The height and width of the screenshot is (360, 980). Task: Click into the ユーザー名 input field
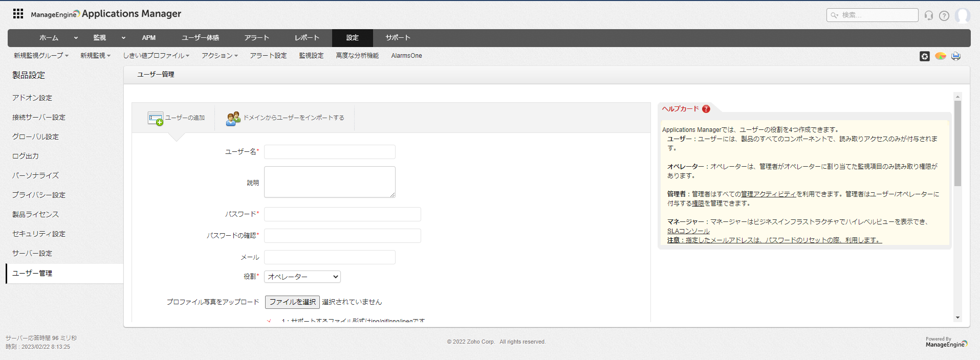pyautogui.click(x=330, y=152)
